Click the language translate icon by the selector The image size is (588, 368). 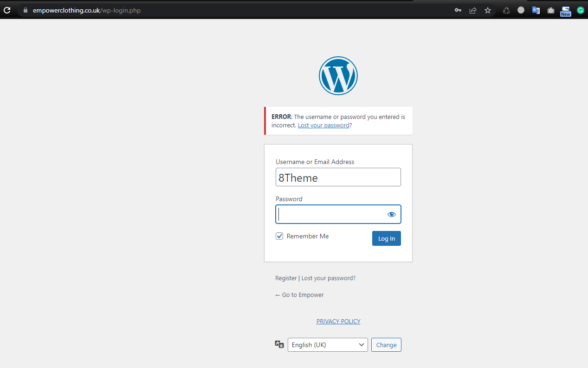pyautogui.click(x=279, y=344)
